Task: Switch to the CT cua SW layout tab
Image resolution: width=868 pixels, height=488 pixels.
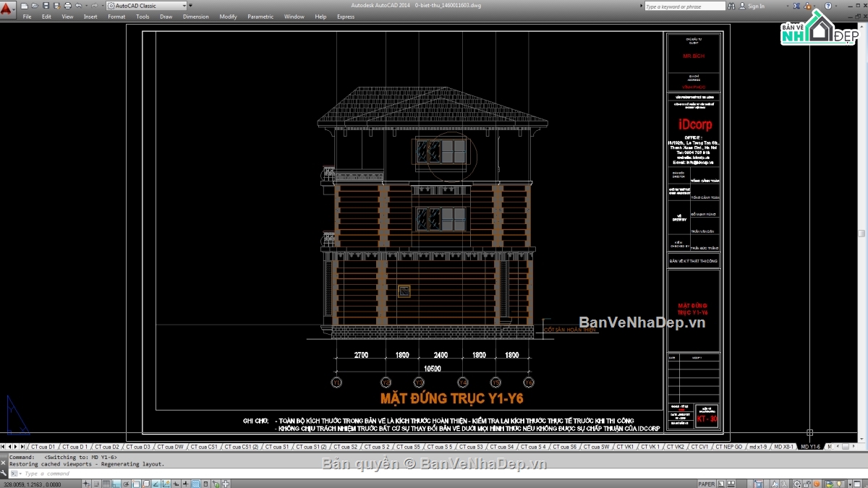Action: [x=595, y=447]
